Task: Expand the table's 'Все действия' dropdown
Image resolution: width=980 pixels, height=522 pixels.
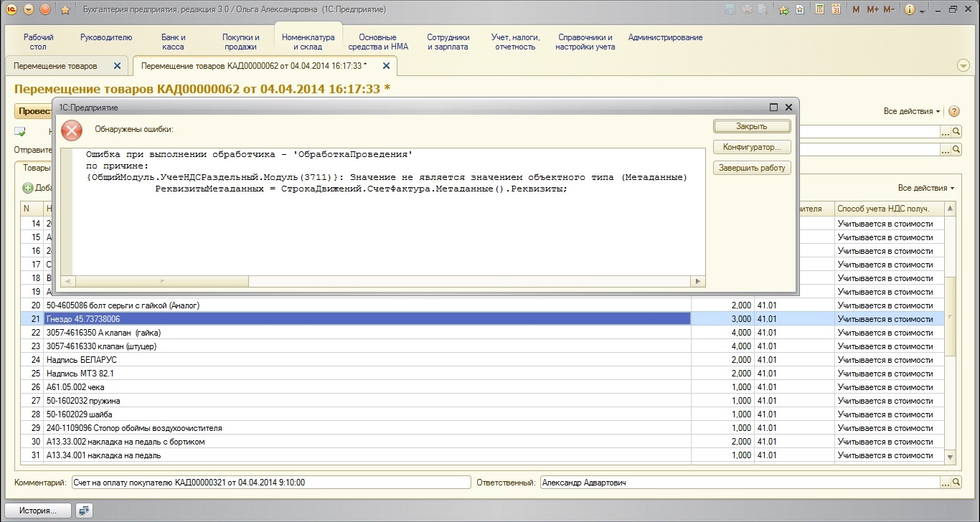Action: click(x=925, y=188)
